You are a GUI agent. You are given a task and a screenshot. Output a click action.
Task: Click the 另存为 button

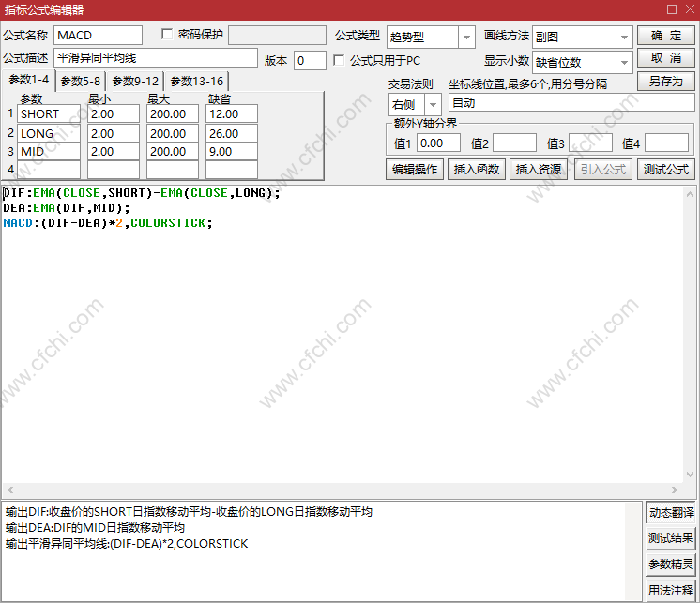(x=665, y=82)
